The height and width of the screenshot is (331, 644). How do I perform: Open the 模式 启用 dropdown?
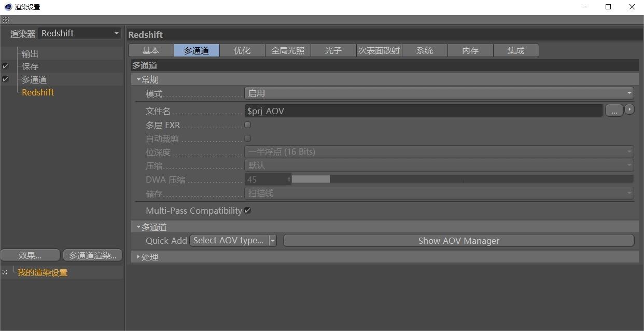point(439,93)
